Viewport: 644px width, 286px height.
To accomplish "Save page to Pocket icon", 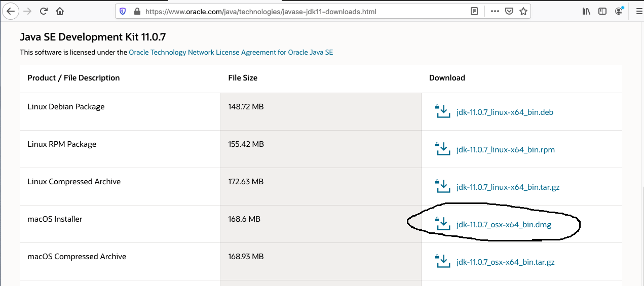I will pyautogui.click(x=509, y=11).
